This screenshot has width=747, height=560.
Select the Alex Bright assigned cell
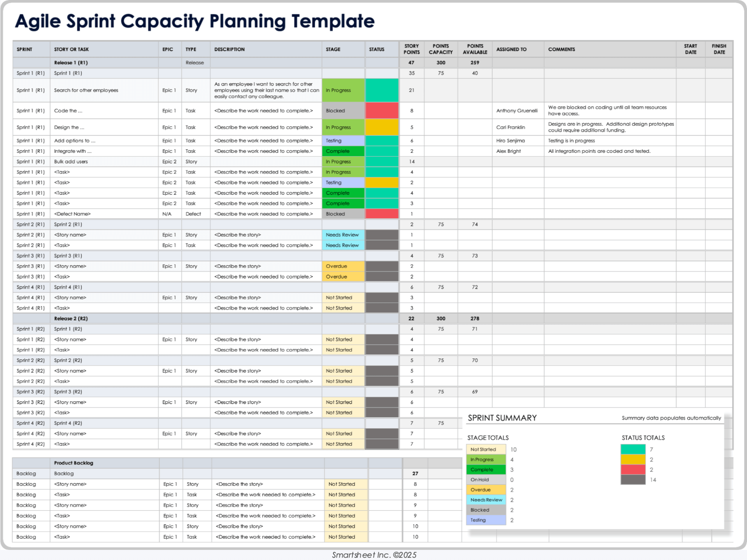click(x=509, y=151)
